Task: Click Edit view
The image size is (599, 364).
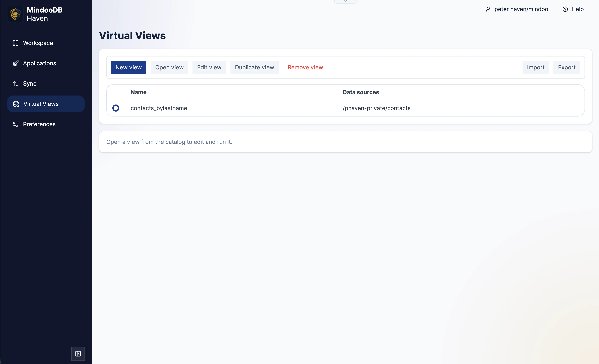Action: click(209, 67)
